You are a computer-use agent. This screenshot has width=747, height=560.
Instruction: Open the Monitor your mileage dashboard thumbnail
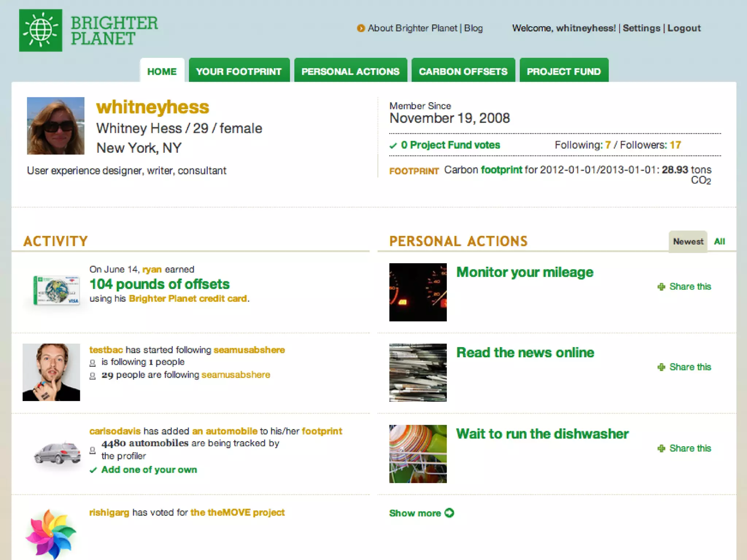click(418, 292)
